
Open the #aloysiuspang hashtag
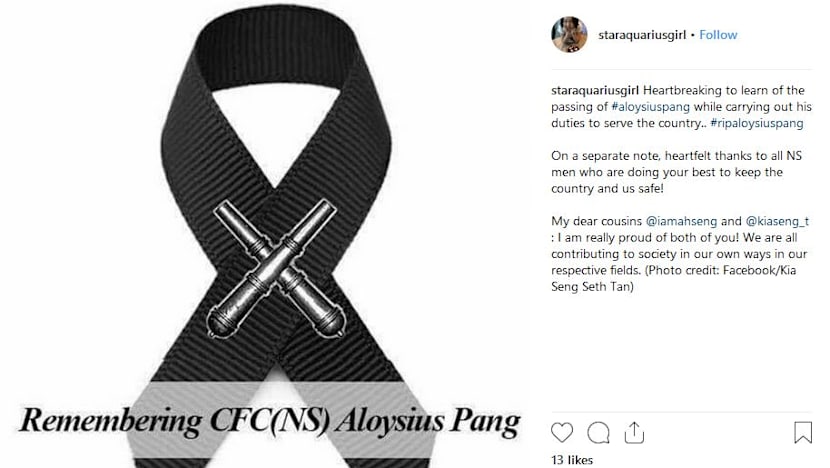click(651, 106)
